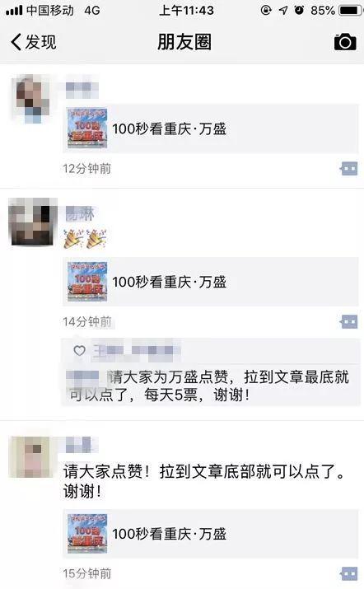
Task: Tap the comment 请大家为万盛点赞
Action: click(210, 386)
